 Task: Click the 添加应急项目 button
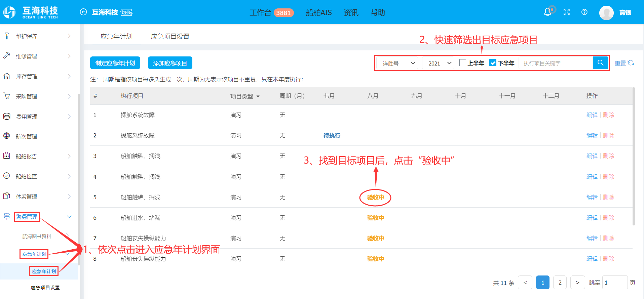point(170,63)
